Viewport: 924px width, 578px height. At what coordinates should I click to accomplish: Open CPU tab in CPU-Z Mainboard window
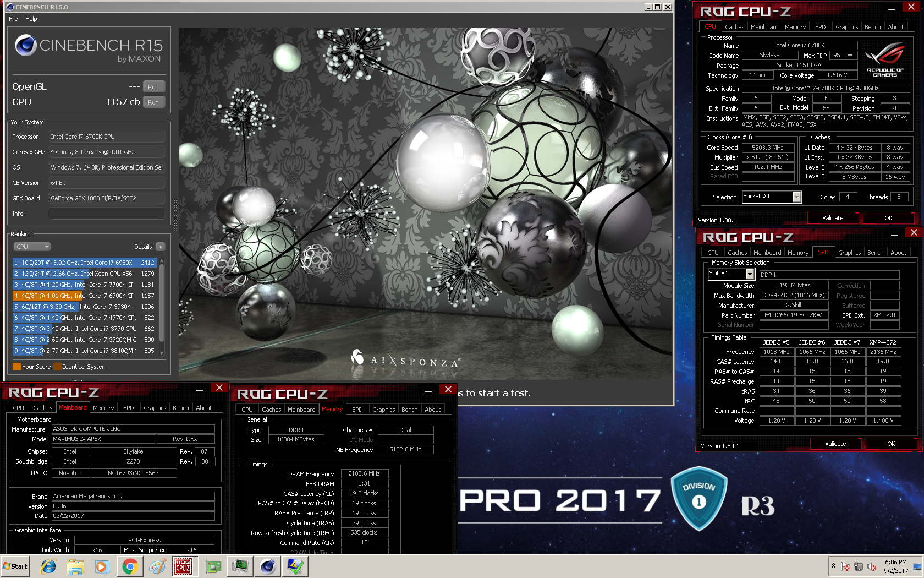tap(18, 408)
